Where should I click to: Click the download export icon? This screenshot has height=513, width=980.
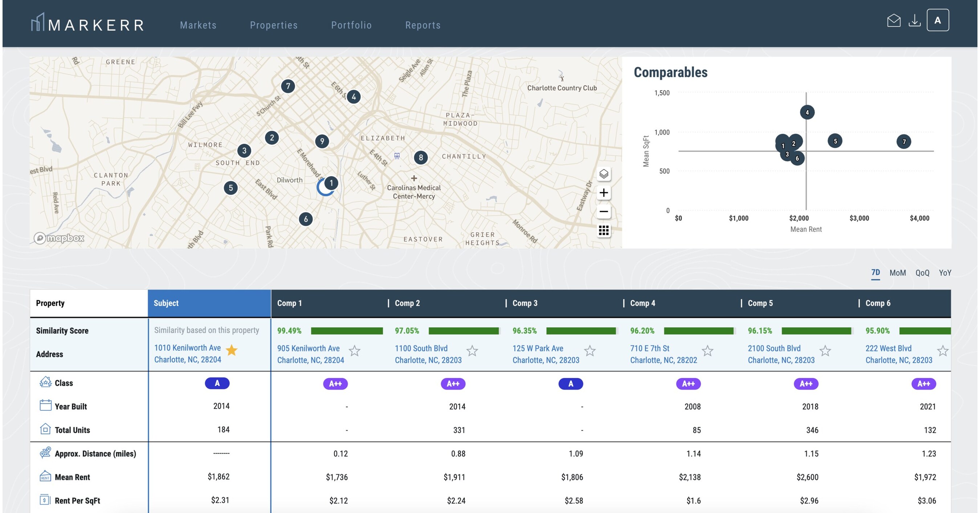915,21
